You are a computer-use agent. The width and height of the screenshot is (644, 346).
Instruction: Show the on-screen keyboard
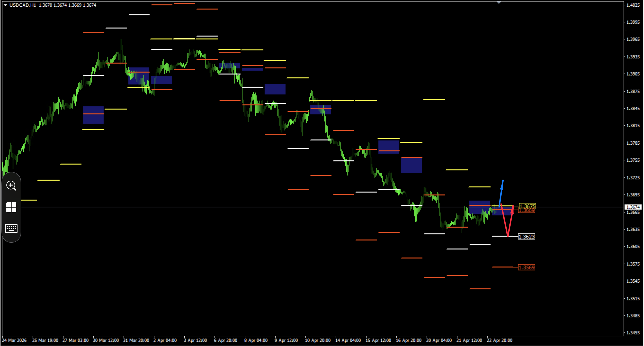(x=11, y=228)
